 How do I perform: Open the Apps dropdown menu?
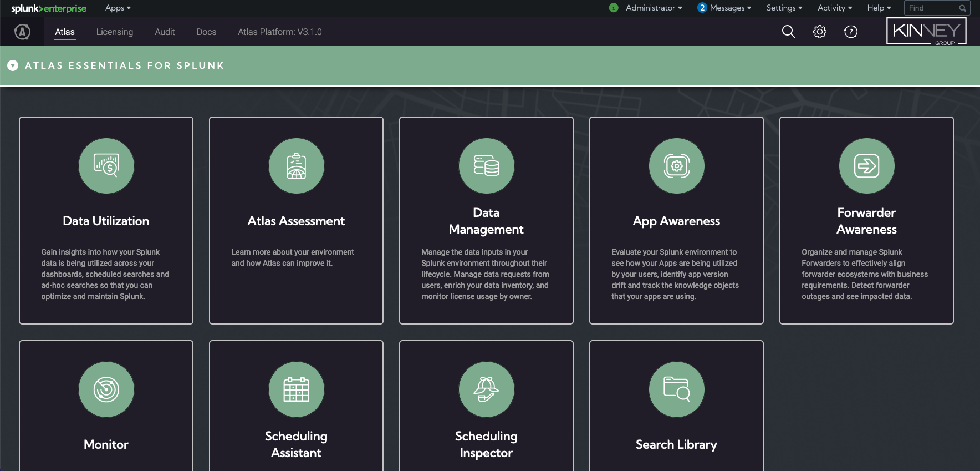coord(118,8)
